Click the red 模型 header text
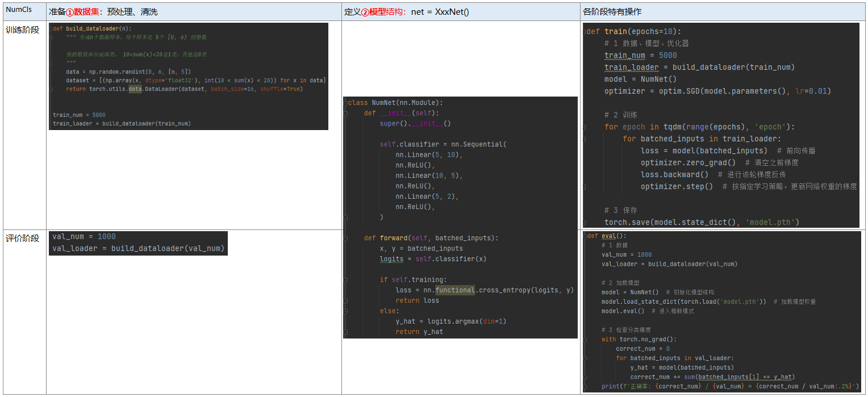The image size is (868, 397). click(x=377, y=11)
